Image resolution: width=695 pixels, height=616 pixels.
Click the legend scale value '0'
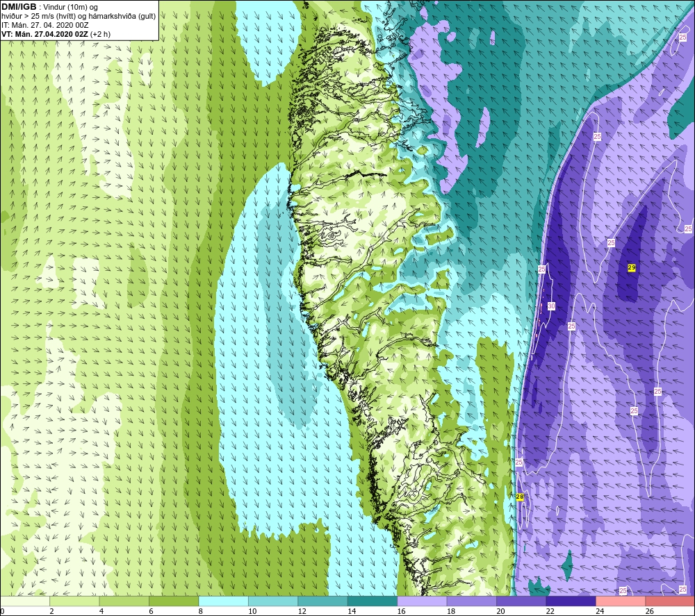[x=3, y=611]
